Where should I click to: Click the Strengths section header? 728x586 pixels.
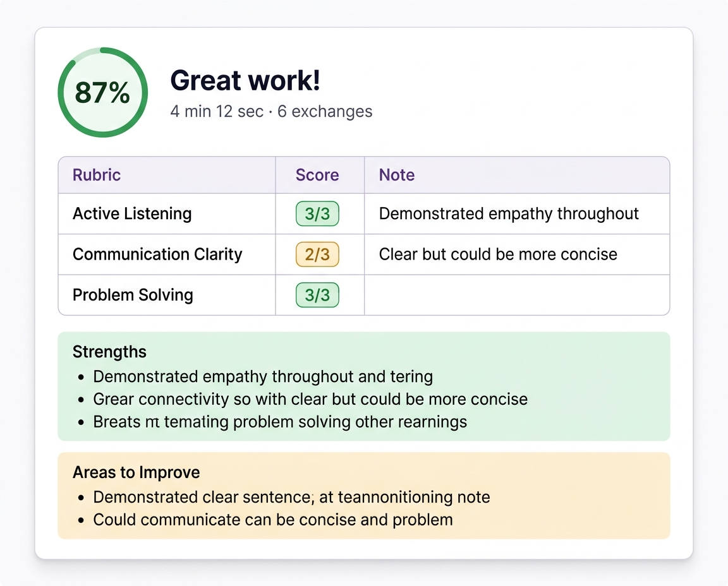tap(109, 352)
